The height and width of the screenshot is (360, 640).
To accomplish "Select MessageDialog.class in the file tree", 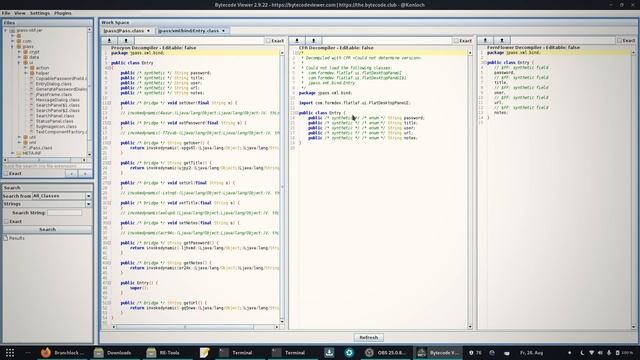I will [58, 100].
